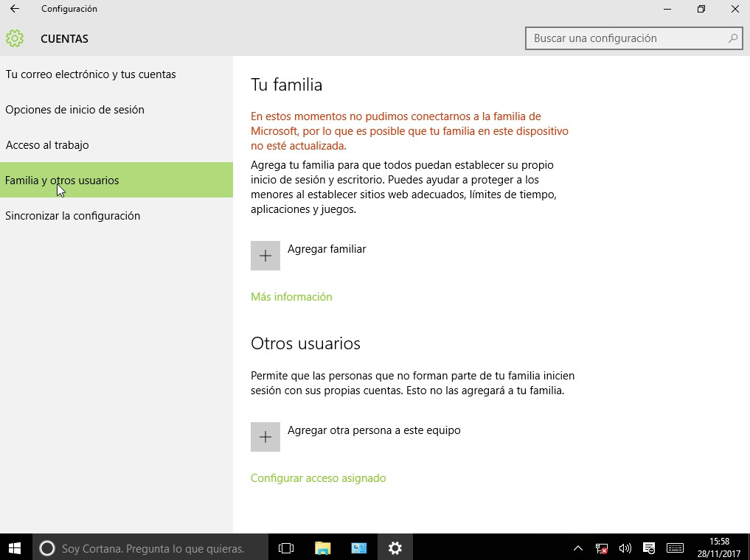Open the Action Center notifications icon
Screen dimensions: 750x560
649,547
